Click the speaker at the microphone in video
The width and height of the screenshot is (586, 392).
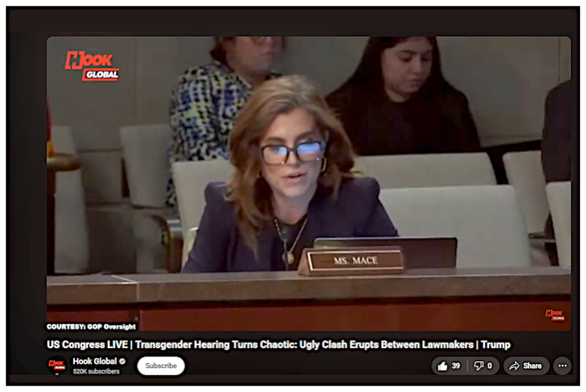291,176
